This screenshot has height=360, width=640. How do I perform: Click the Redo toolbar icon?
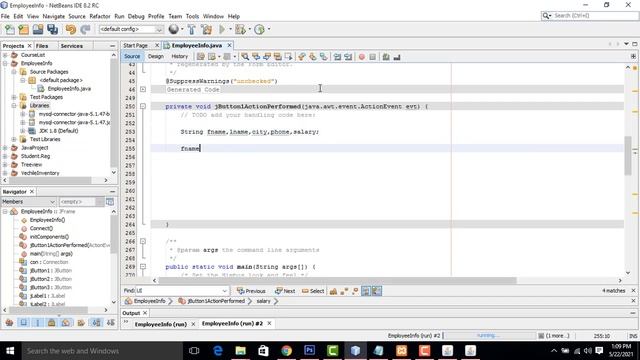click(85, 29)
